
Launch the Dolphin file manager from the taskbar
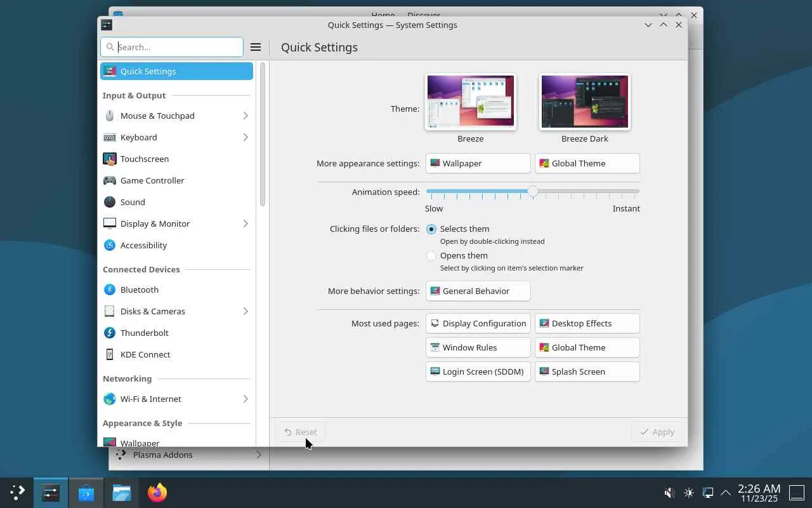point(121,492)
